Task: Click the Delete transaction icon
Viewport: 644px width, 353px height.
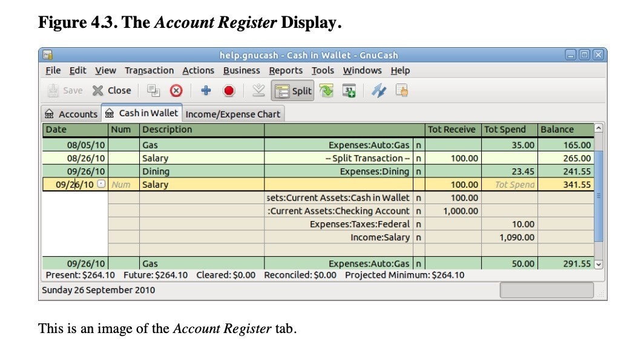Action: (x=176, y=90)
